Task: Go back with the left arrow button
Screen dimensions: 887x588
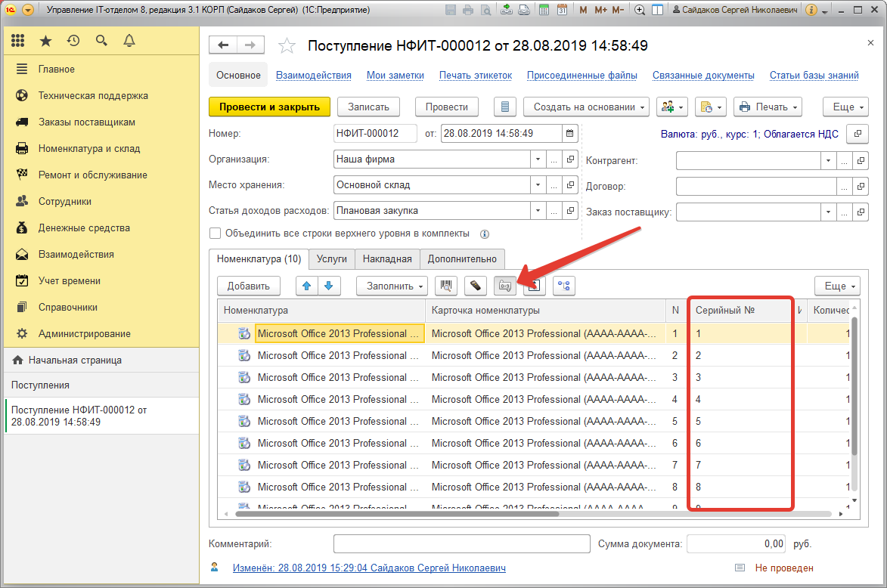Action: click(x=223, y=45)
